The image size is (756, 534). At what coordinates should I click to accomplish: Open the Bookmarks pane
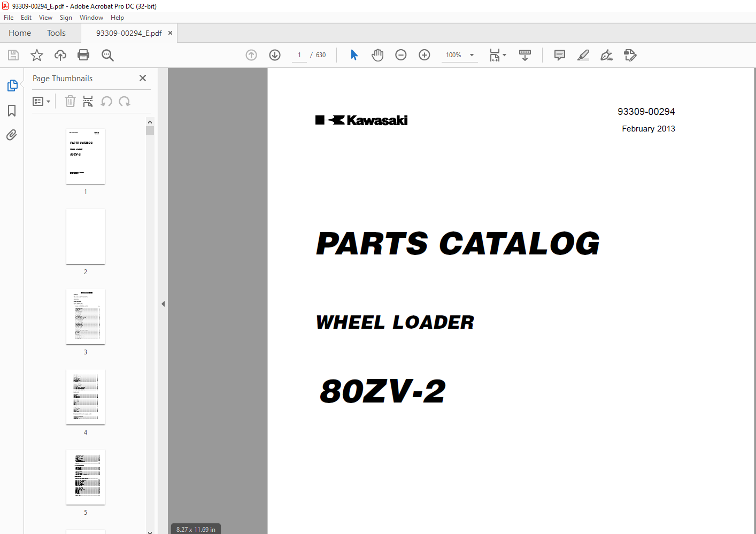pos(12,111)
